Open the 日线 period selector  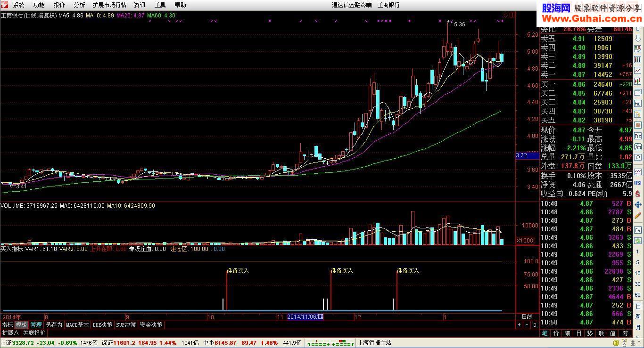point(527,316)
